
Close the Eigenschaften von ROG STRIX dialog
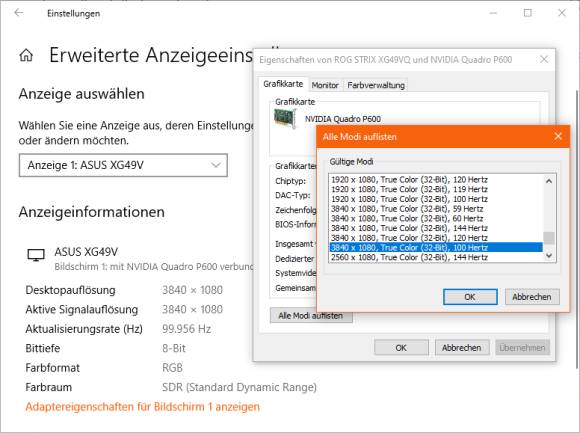[x=544, y=59]
